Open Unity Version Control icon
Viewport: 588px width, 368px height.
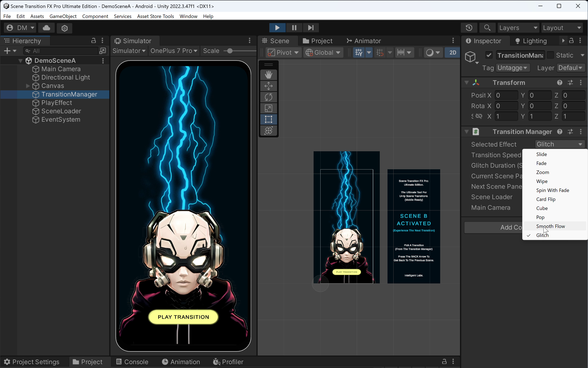64,28
